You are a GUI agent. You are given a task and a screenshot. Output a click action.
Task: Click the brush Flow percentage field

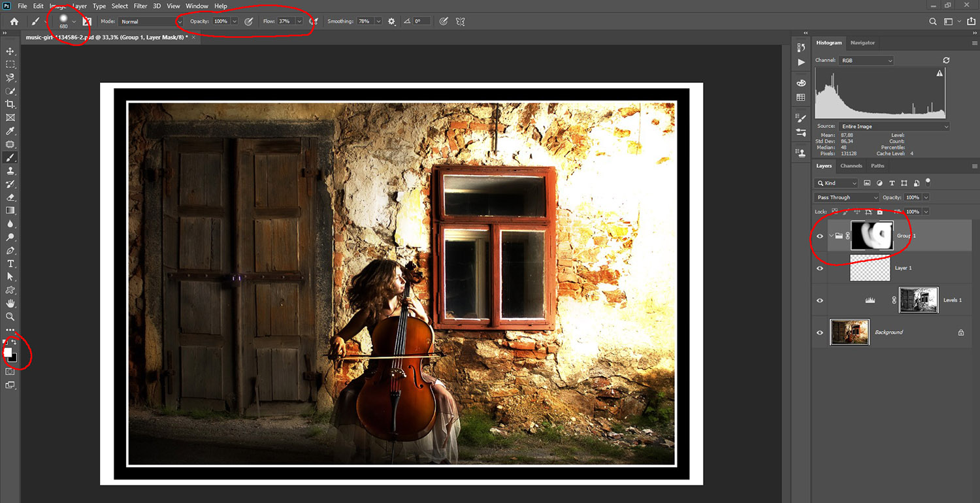[x=286, y=22]
